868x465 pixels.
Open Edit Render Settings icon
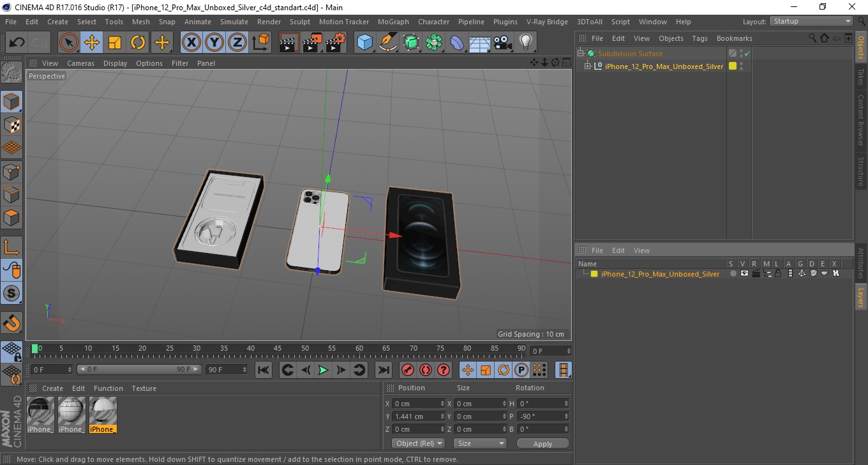coord(335,43)
